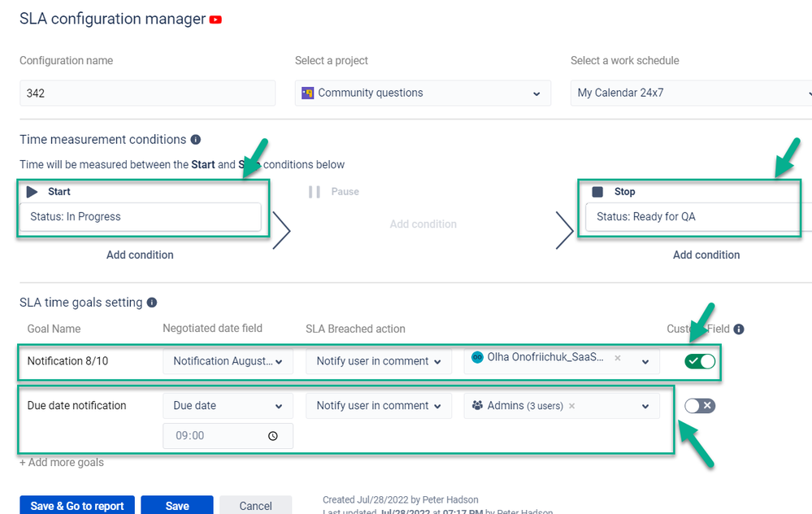Click the Start play triangle icon

tap(33, 192)
